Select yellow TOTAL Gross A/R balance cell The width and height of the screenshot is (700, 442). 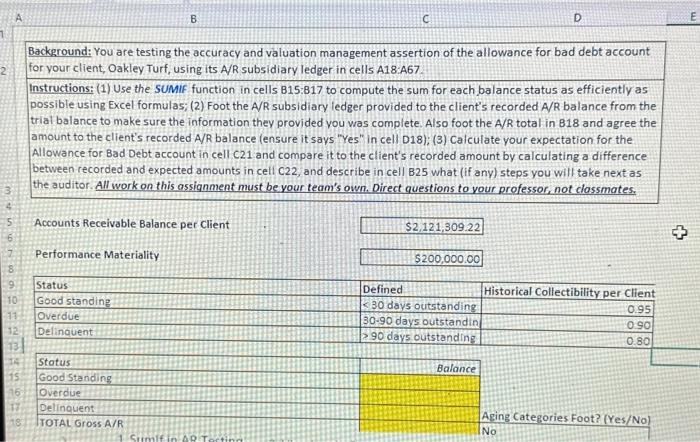[x=420, y=427]
